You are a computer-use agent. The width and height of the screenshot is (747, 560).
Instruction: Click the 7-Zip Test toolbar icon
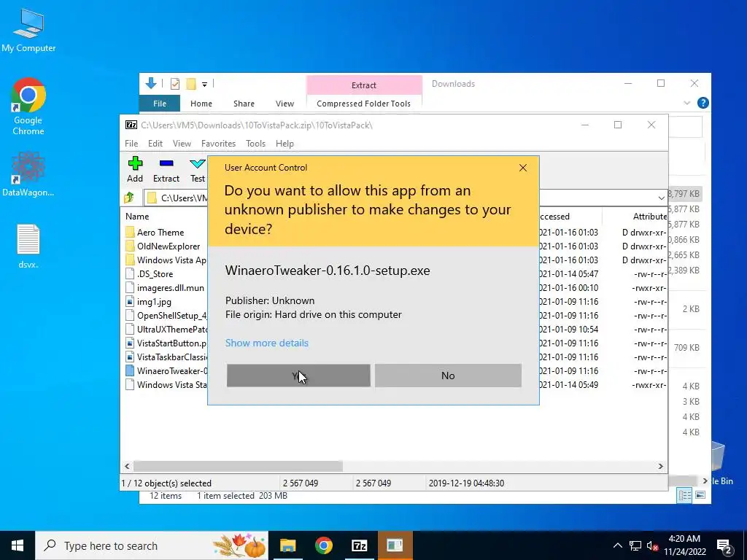(197, 170)
